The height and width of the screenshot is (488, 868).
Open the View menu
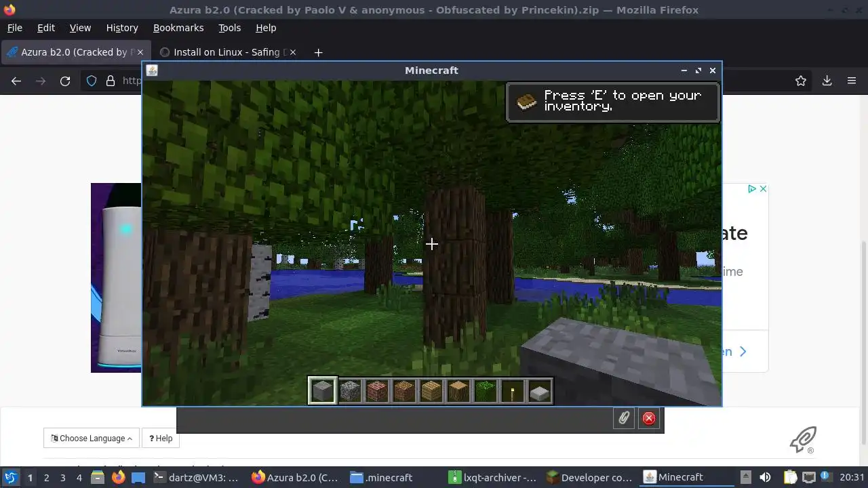[x=80, y=28]
